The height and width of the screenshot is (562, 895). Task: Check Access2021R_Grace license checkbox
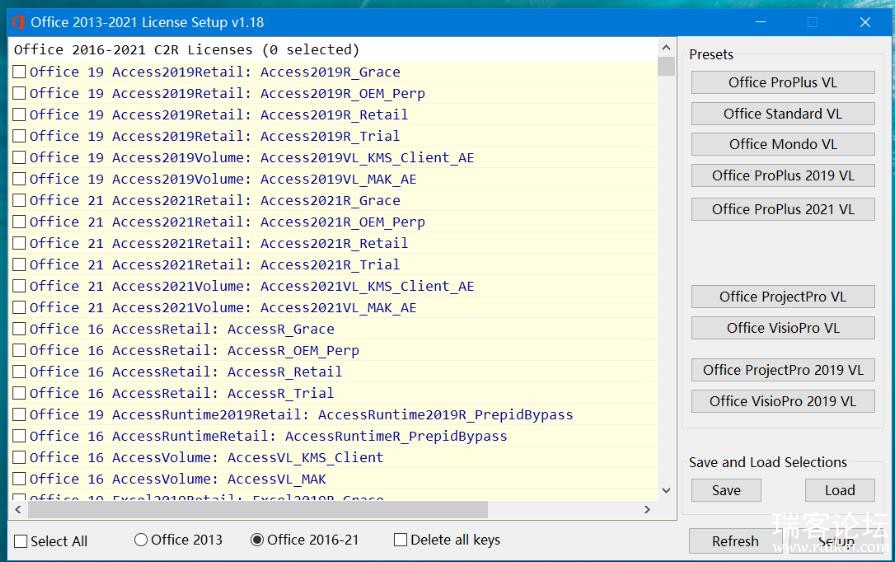click(x=19, y=200)
